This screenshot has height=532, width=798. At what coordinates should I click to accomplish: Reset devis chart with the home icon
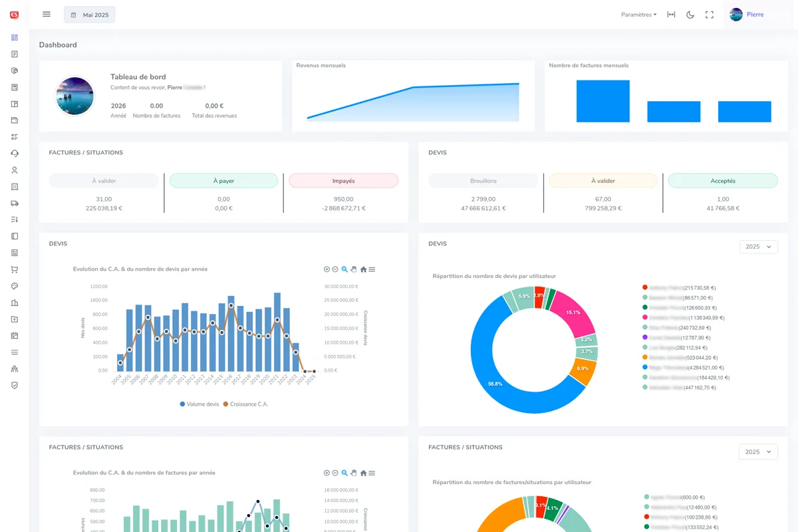point(363,269)
